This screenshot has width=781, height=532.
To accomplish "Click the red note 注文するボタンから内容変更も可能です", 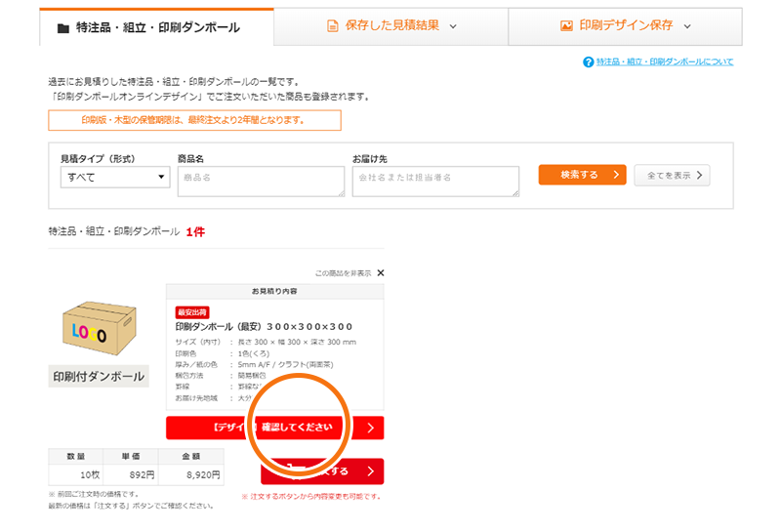I will (311, 497).
